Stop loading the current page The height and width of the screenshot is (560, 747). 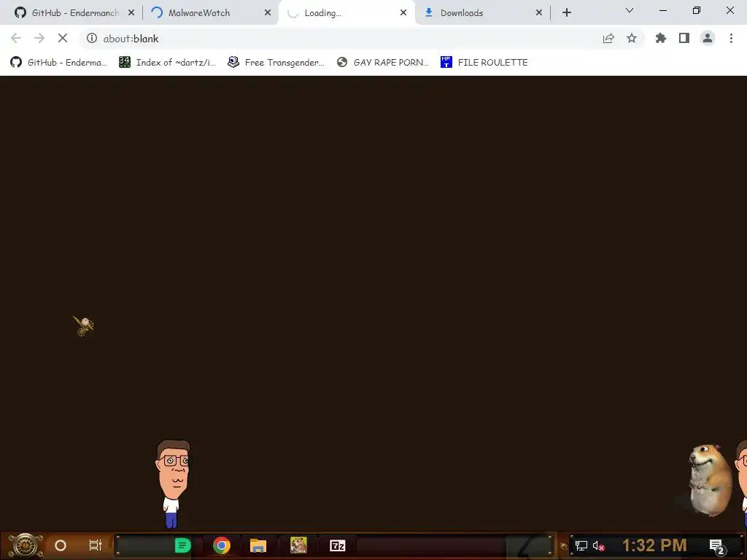63,38
